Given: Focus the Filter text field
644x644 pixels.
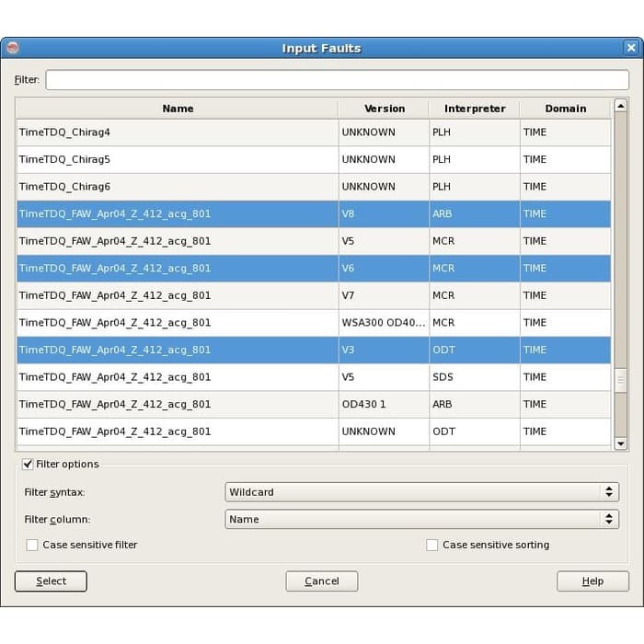Looking at the screenshot, I should (338, 80).
